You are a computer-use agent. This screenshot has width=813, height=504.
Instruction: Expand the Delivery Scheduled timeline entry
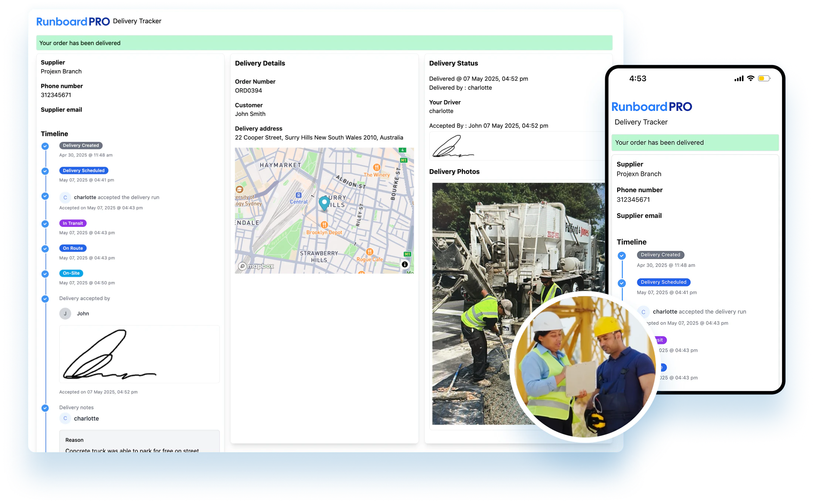(84, 170)
